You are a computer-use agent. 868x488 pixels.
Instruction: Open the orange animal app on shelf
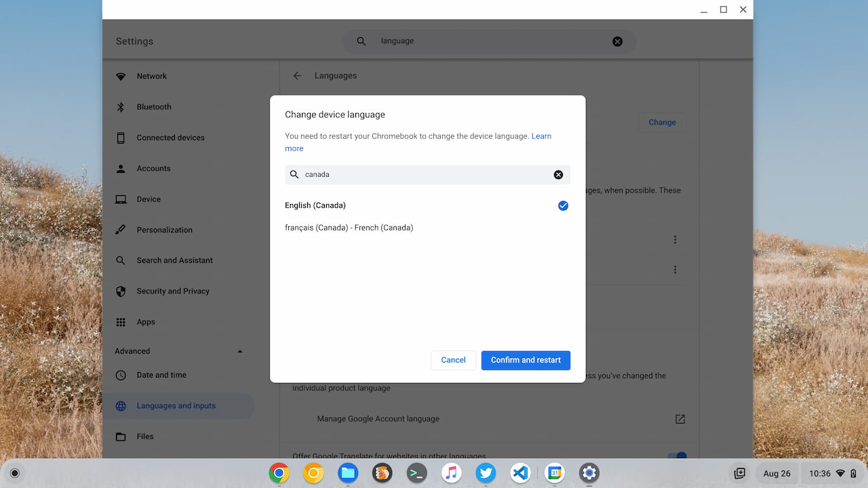tap(382, 473)
